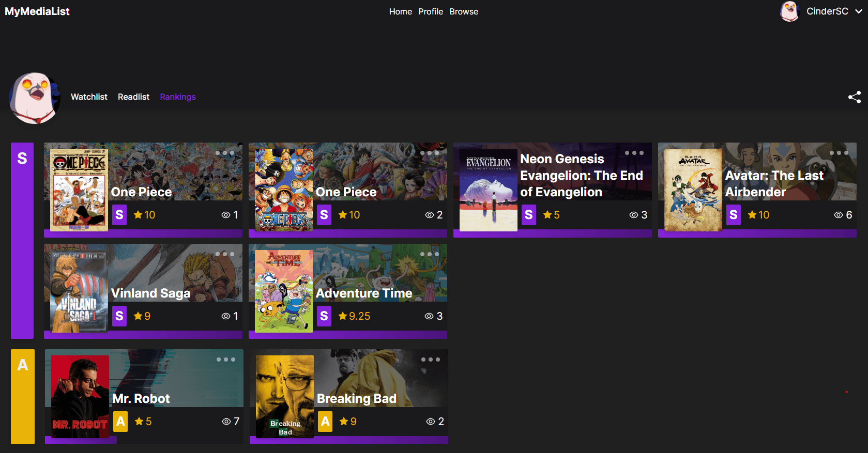The width and height of the screenshot is (868, 453).
Task: Open the Vinland Saga title link
Action: coord(151,293)
